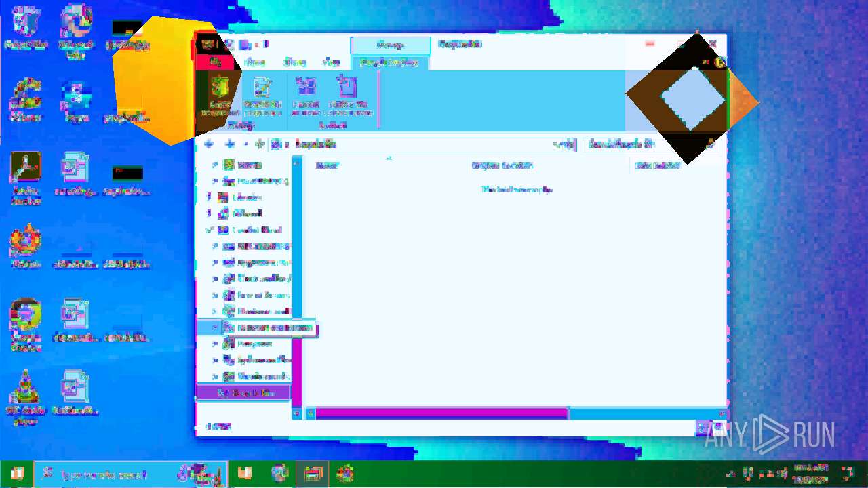Open Adobe Acrobat desktop icon
The width and height of the screenshot is (868, 488).
(26, 178)
